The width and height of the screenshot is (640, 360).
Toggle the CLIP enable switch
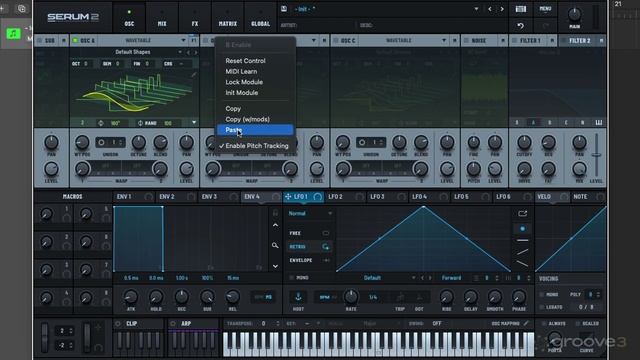[118, 324]
